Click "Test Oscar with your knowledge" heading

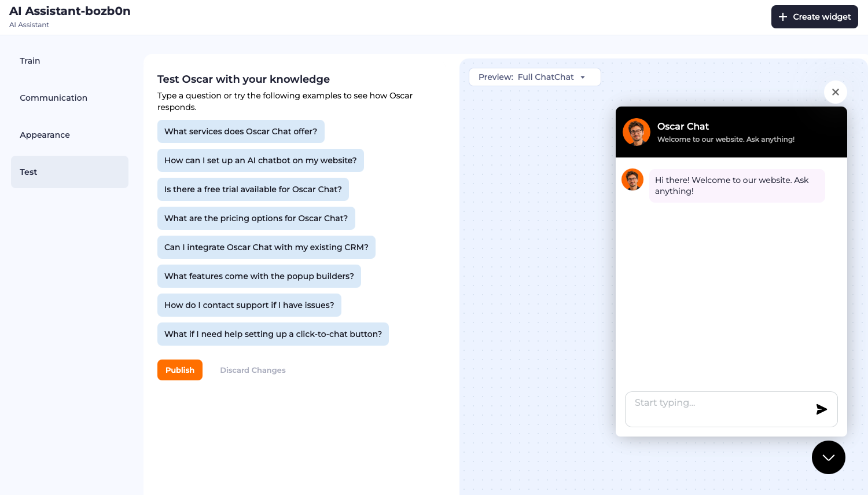click(x=244, y=79)
